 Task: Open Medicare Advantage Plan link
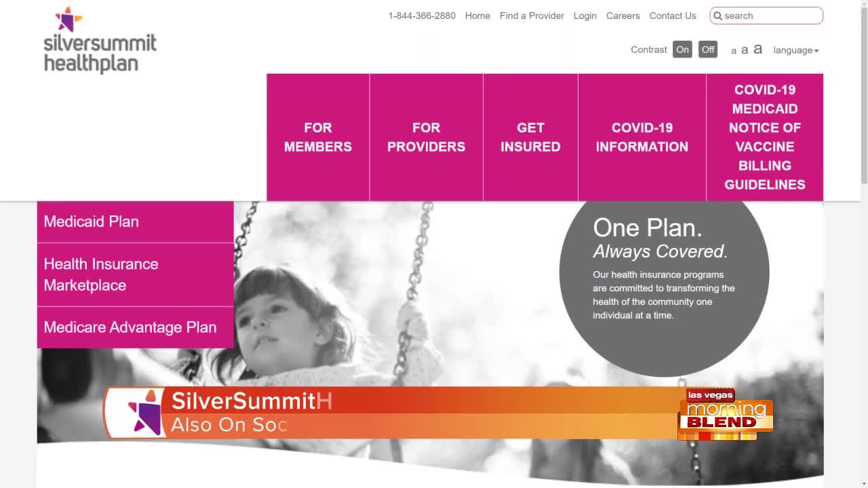click(136, 327)
